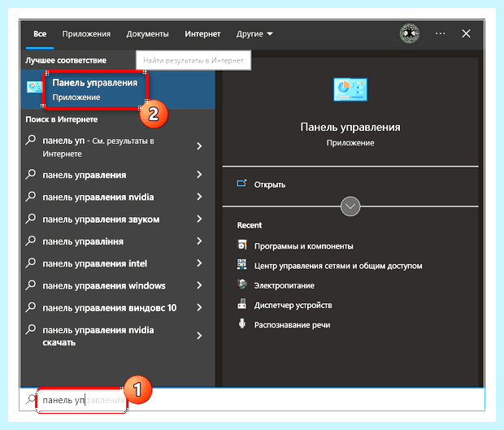The width and height of the screenshot is (504, 430).
Task: Click search icon next to 'панель управления intel'
Action: [31, 263]
